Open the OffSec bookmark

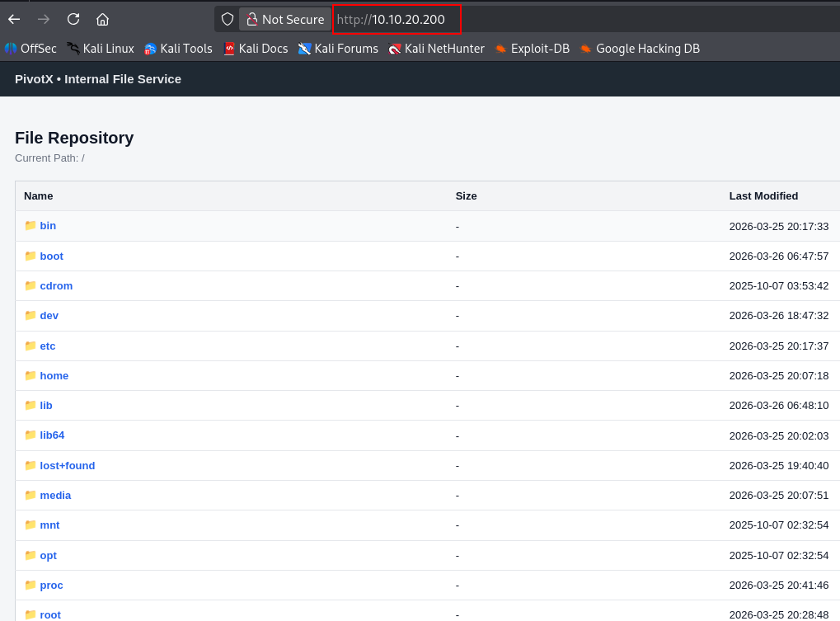click(x=31, y=49)
